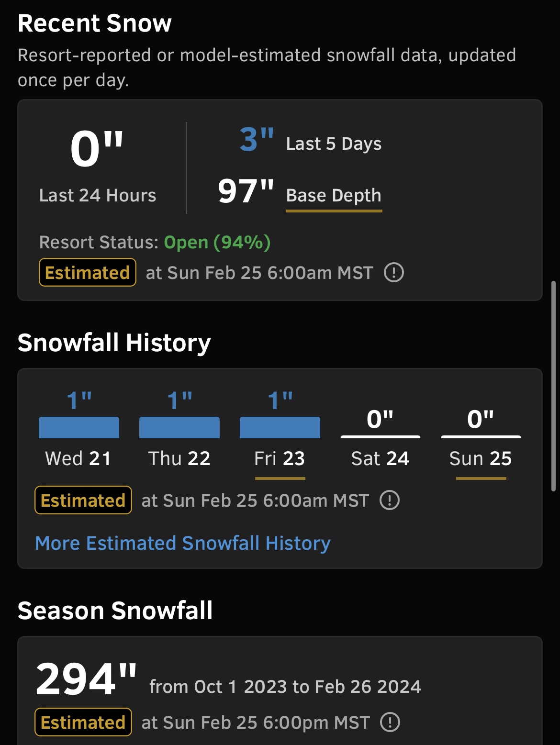Tap the 3" Last 5 Days value
The width and height of the screenshot is (560, 745).
[x=257, y=140]
